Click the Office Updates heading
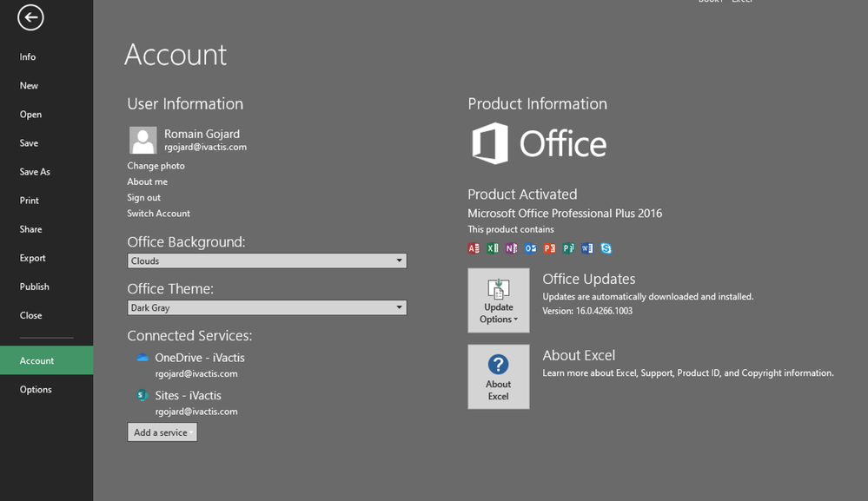This screenshot has height=501, width=868. [589, 280]
